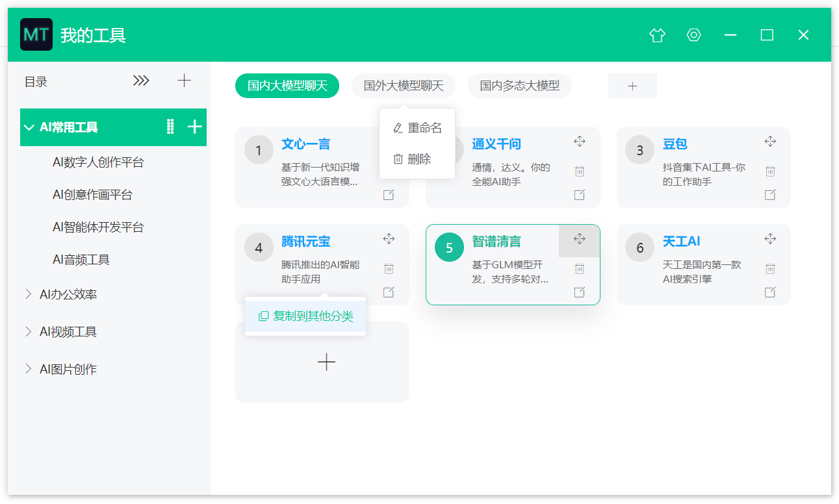The height and width of the screenshot is (504, 839).
Task: Edit the 豆包 card
Action: (x=770, y=195)
